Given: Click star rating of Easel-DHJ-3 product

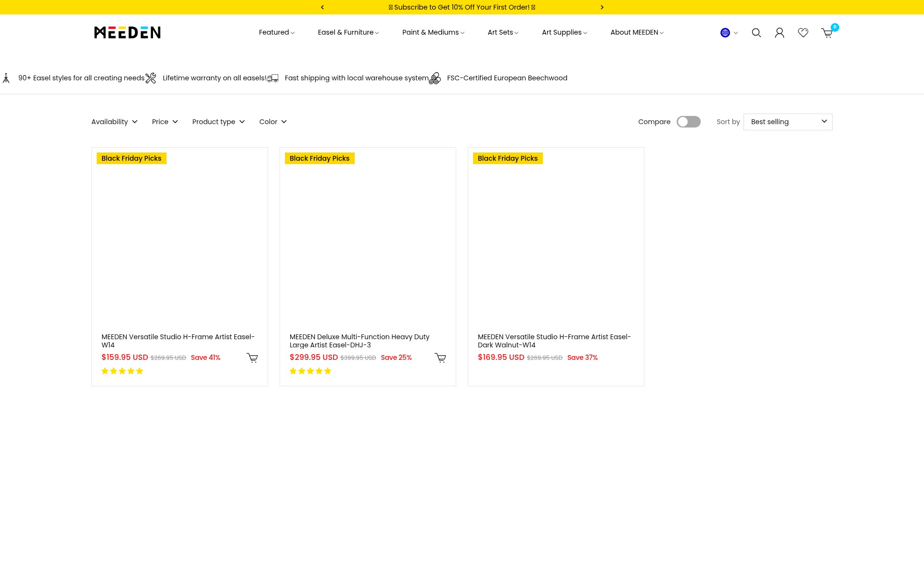Looking at the screenshot, I should click(x=310, y=371).
